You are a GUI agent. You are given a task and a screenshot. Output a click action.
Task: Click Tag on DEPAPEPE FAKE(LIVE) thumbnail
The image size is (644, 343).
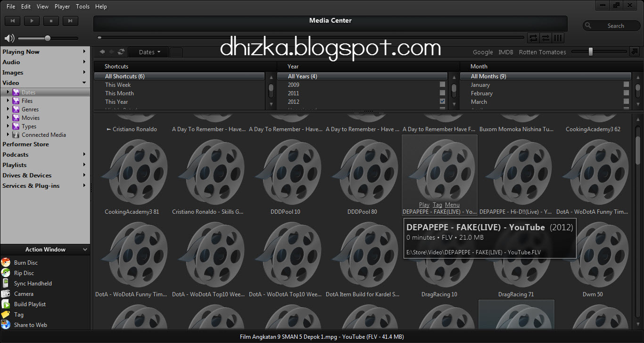tap(438, 205)
